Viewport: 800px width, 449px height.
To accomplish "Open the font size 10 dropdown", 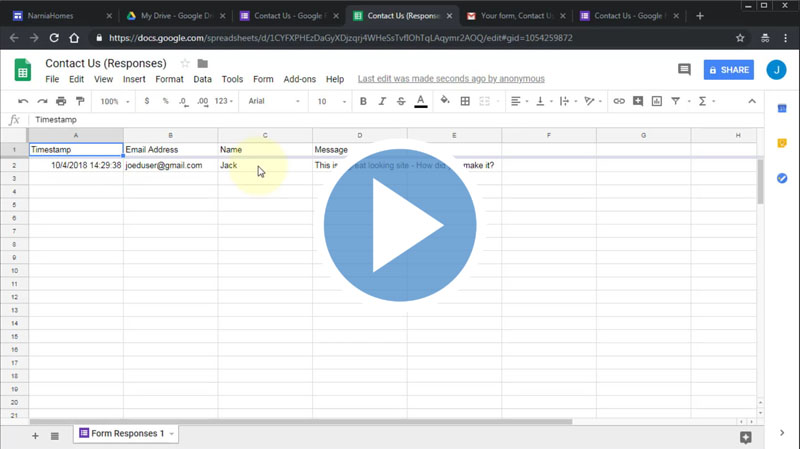I will click(x=329, y=101).
